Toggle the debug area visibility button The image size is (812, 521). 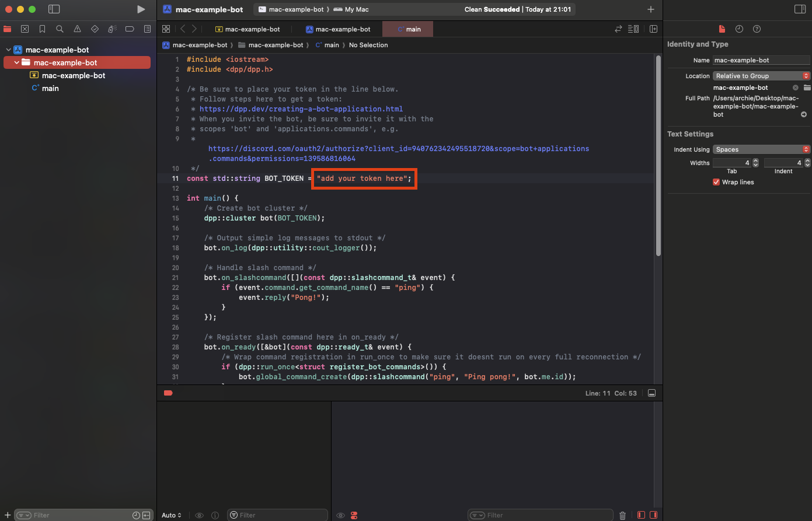pyautogui.click(x=651, y=393)
